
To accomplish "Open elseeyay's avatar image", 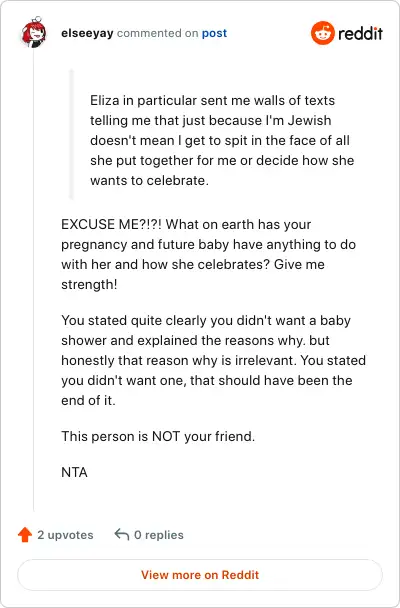I will point(34,33).
